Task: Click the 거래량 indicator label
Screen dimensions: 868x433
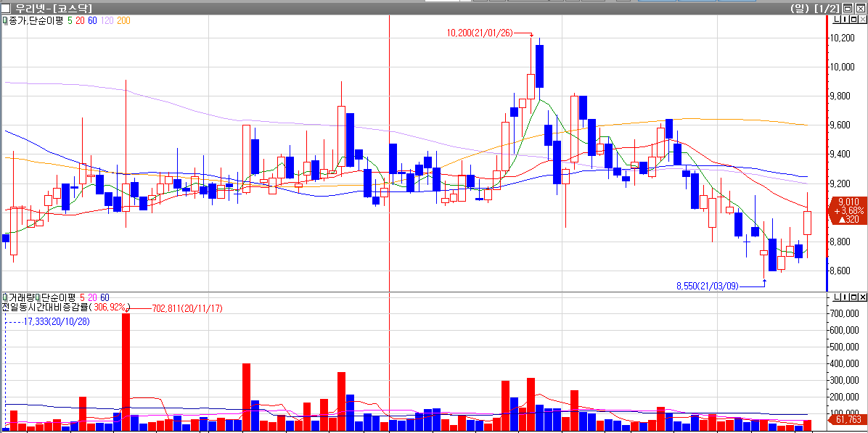Action: point(22,297)
